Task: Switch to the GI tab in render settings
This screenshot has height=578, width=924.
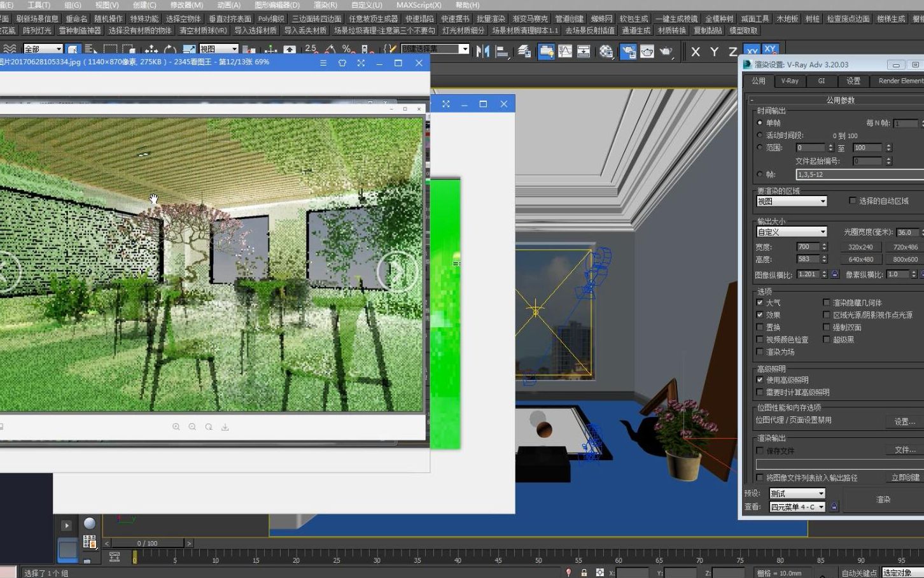Action: tap(822, 81)
